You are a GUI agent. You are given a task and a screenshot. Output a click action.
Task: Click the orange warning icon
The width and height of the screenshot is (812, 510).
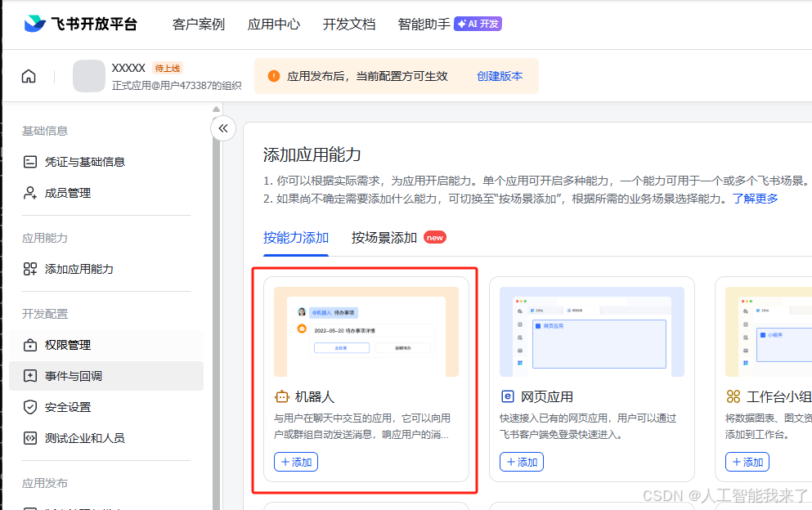point(274,76)
